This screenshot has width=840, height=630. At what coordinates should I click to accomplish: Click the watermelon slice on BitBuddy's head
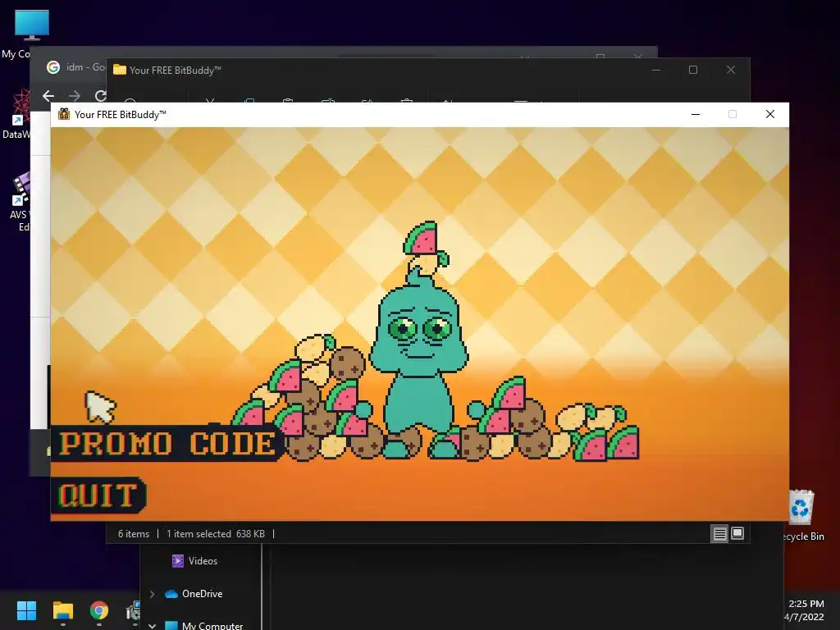tap(422, 238)
